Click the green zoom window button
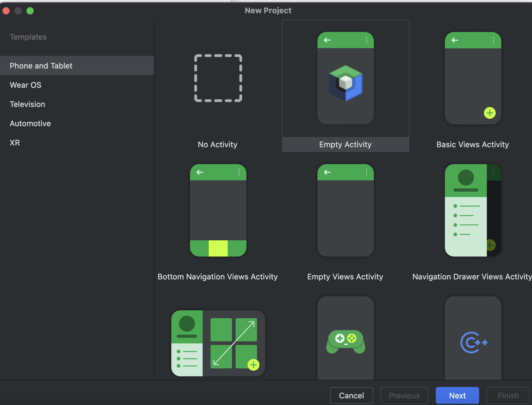Viewport: 532px width, 405px height. pyautogui.click(x=30, y=11)
